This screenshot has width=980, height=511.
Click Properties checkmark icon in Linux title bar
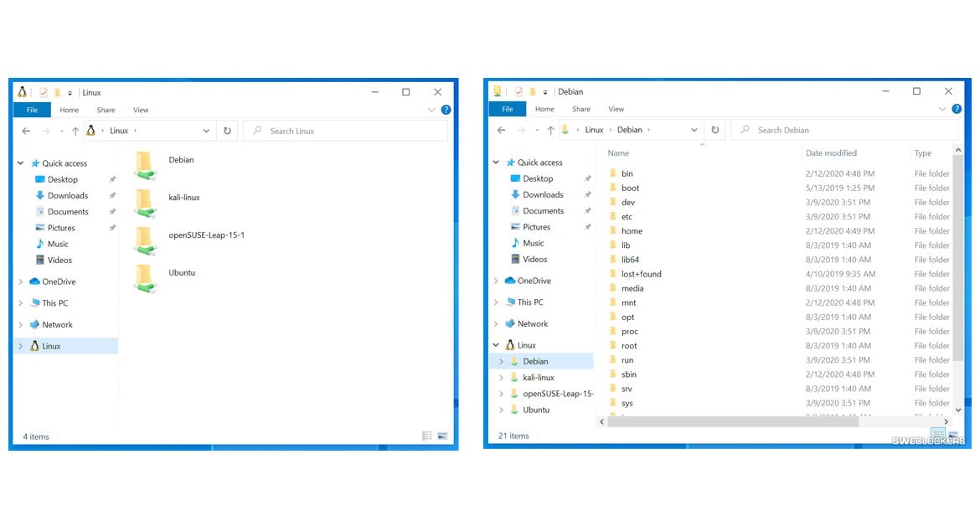(x=43, y=92)
